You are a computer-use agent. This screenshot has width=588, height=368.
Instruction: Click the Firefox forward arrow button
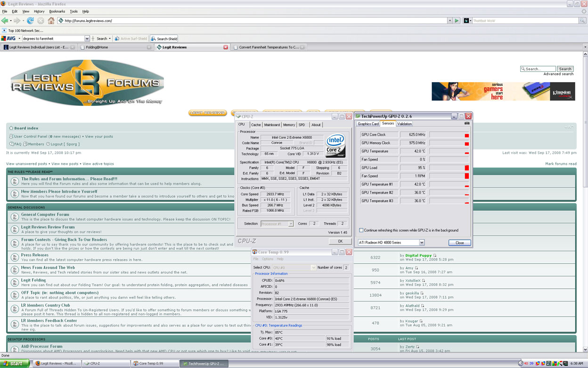17,21
